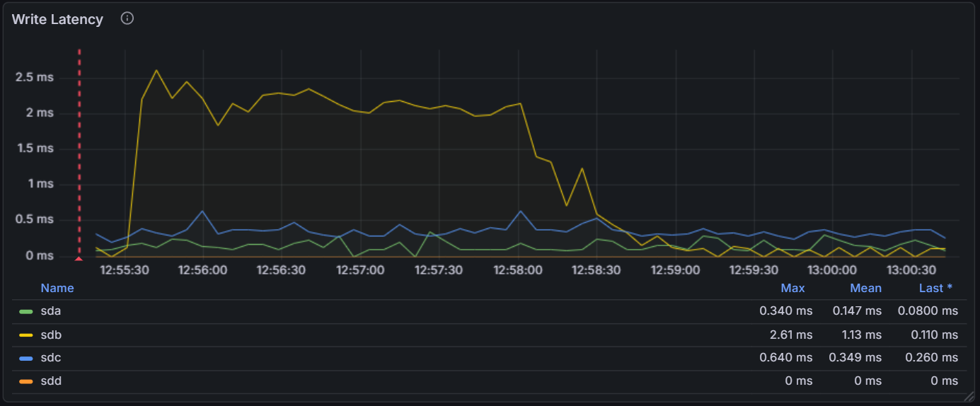Click the sdc mean value 0.349 ms
980x406 pixels.
point(857,358)
